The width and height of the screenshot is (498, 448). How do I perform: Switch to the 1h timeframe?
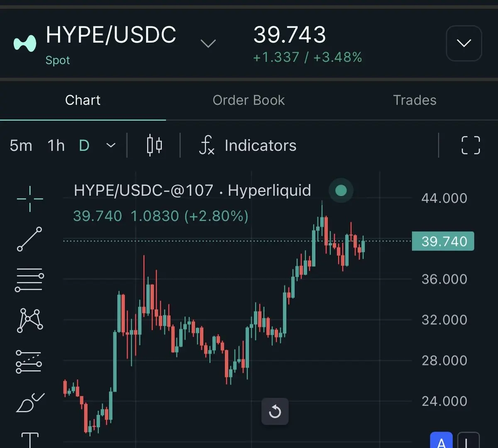tap(56, 146)
